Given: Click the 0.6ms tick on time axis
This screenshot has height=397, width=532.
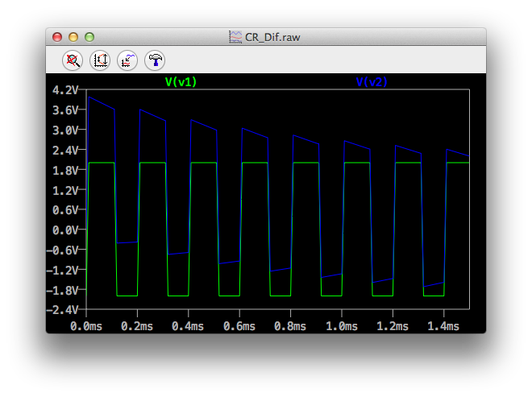Looking at the screenshot, I should (239, 326).
